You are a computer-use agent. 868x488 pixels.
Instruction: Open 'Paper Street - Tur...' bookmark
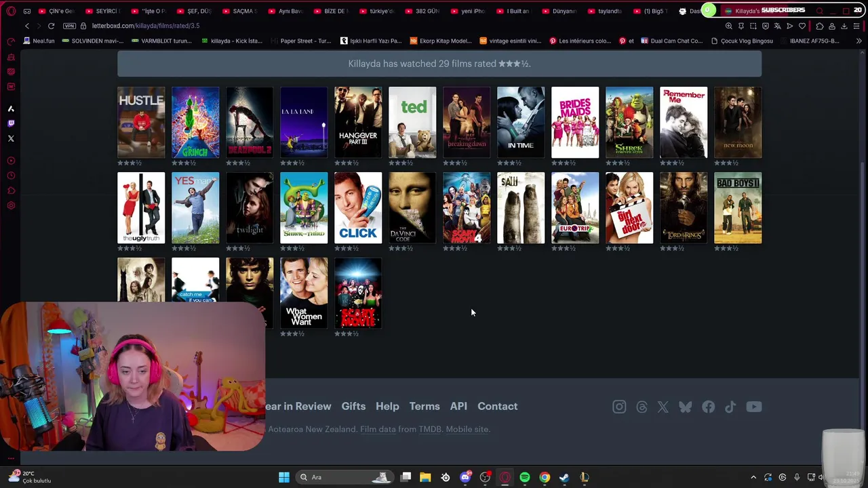click(301, 41)
